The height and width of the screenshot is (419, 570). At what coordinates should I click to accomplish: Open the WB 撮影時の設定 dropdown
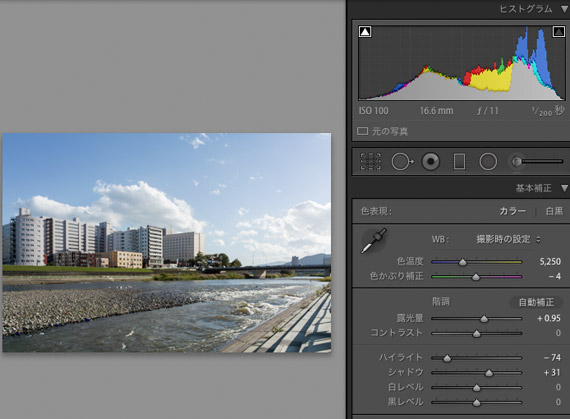pos(508,239)
